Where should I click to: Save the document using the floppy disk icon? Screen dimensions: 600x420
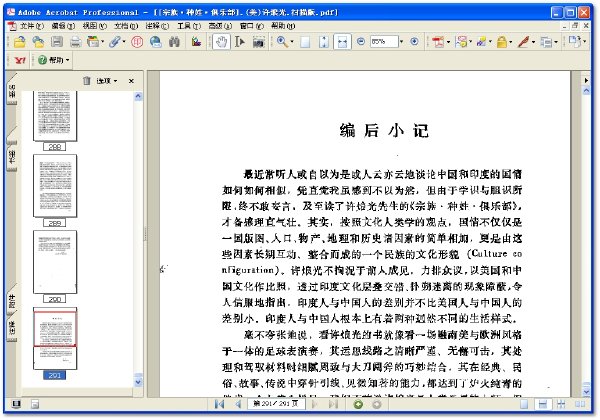tap(57, 42)
